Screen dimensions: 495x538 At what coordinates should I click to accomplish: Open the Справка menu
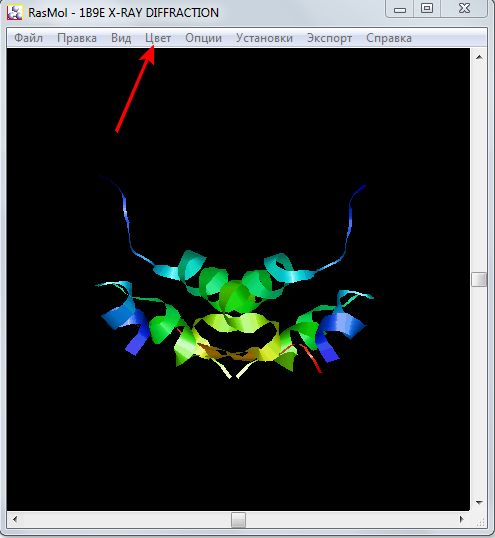point(389,38)
